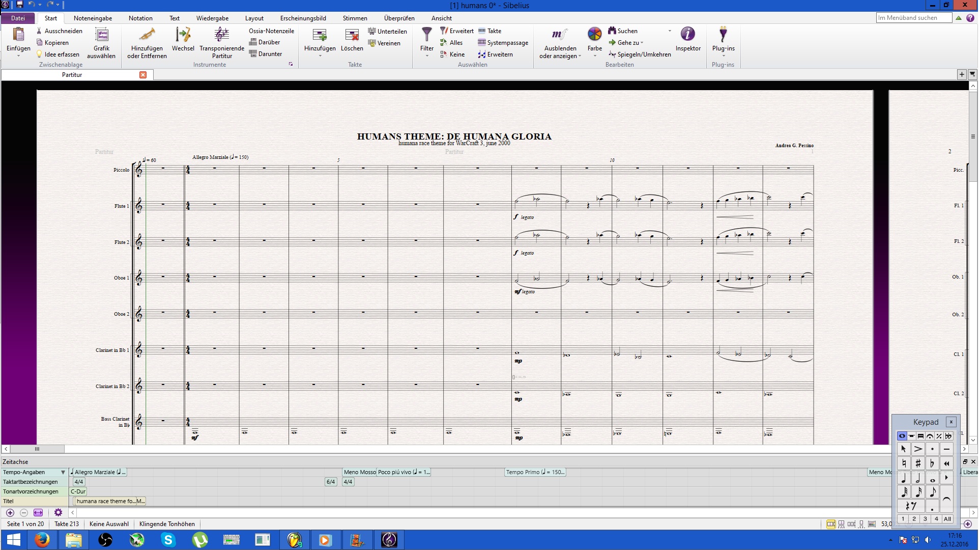980x550 pixels.
Task: Click the tie button on Keypad
Action: coord(946,499)
